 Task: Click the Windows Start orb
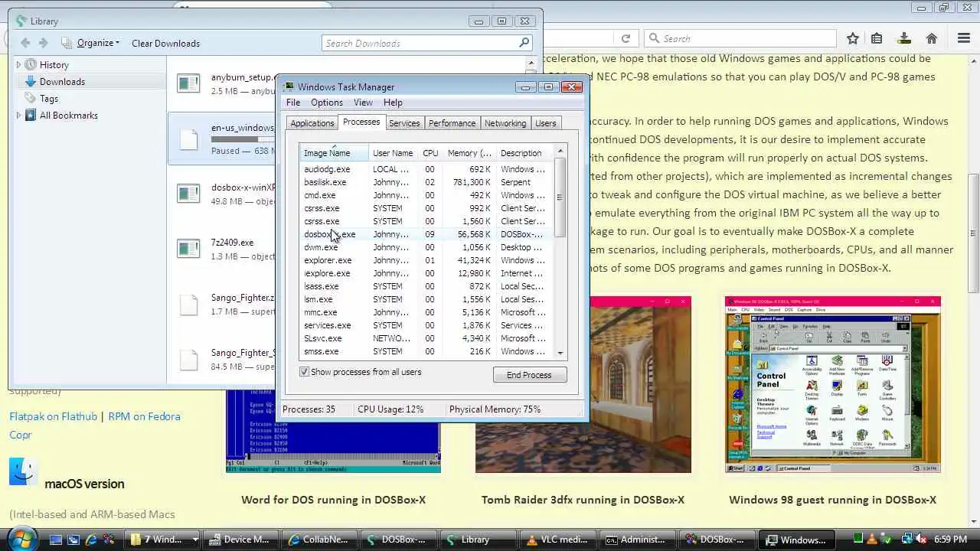point(21,539)
